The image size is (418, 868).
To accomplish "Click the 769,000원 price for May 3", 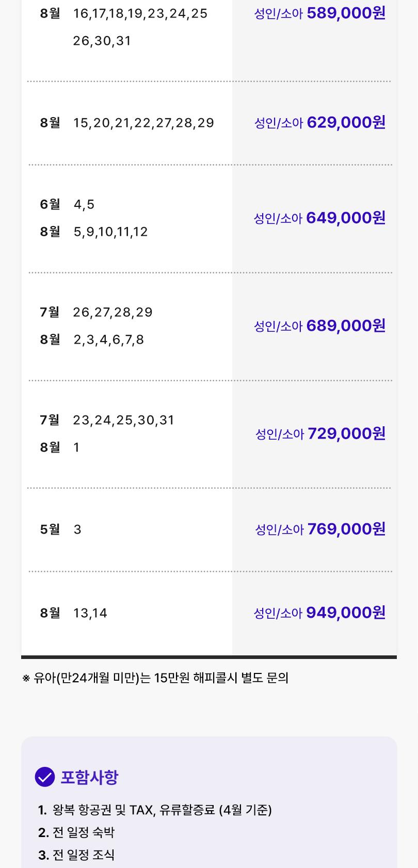I will [x=320, y=529].
